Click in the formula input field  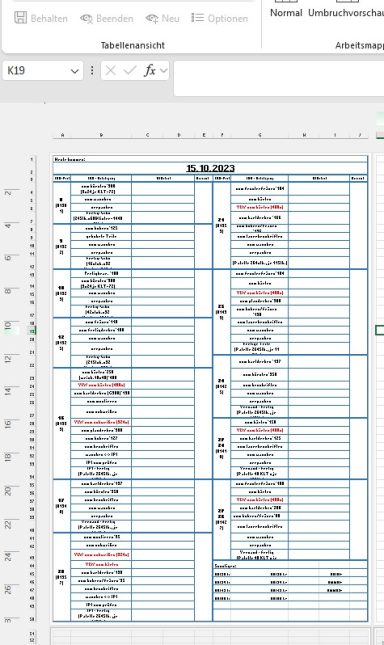(279, 78)
